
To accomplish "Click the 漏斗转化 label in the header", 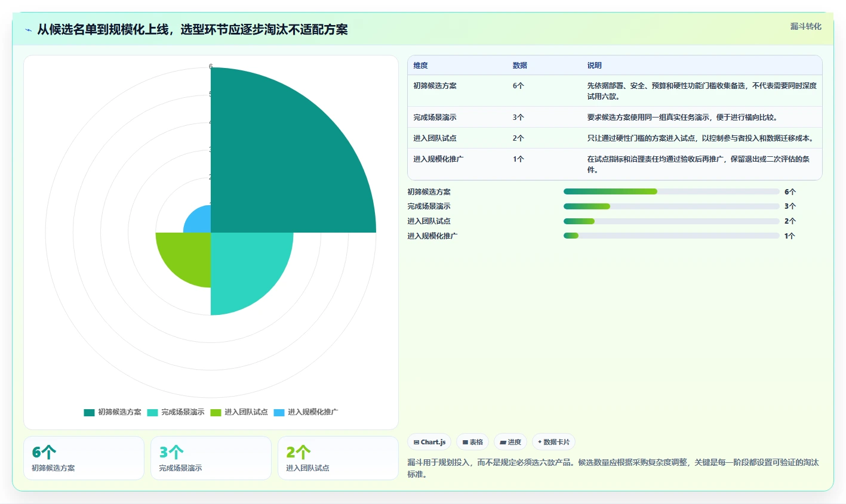I will 806,26.
